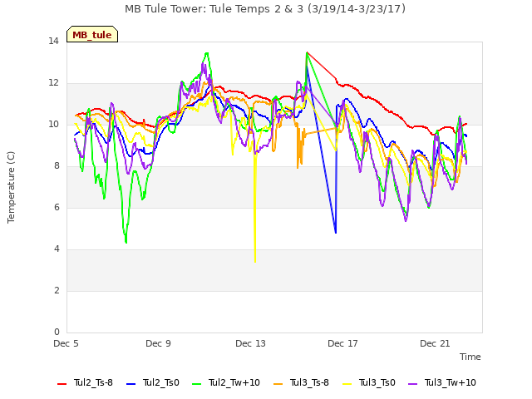This screenshot has width=532, height=399.
Task: Click the 6 y-axis tick label
Action: [x=57, y=208]
